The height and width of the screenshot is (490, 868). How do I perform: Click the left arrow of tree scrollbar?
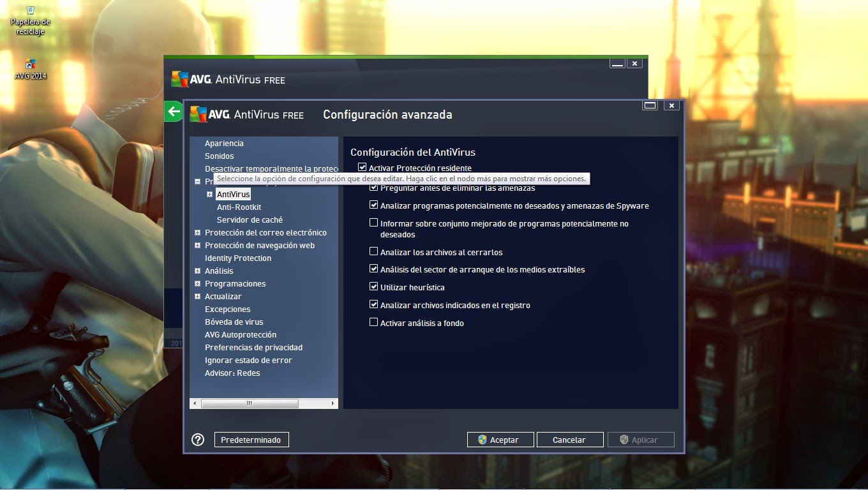[x=195, y=403]
